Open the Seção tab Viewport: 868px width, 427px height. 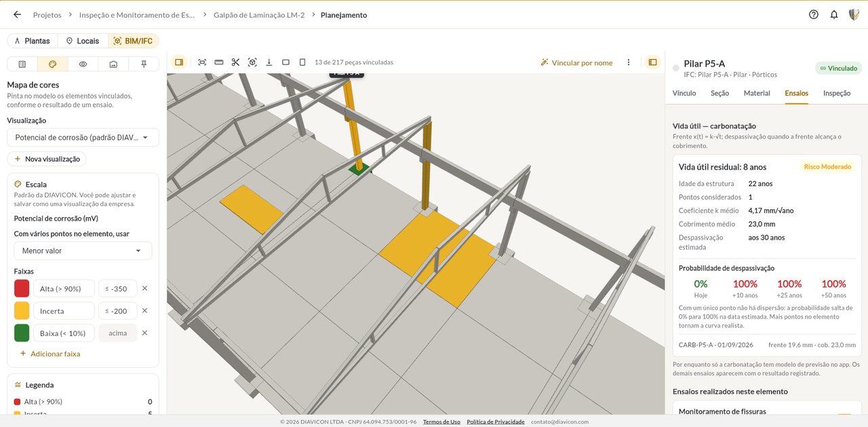[x=719, y=93]
